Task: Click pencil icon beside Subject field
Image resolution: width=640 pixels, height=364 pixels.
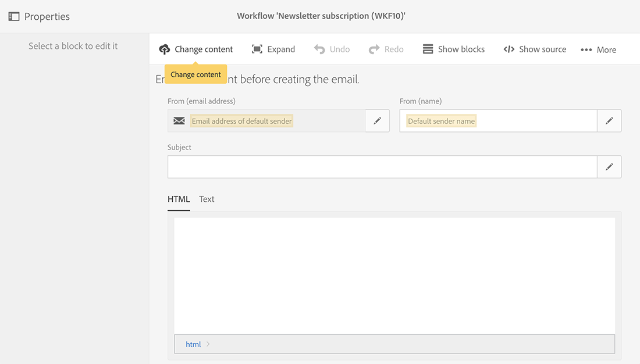Action: 609,167
